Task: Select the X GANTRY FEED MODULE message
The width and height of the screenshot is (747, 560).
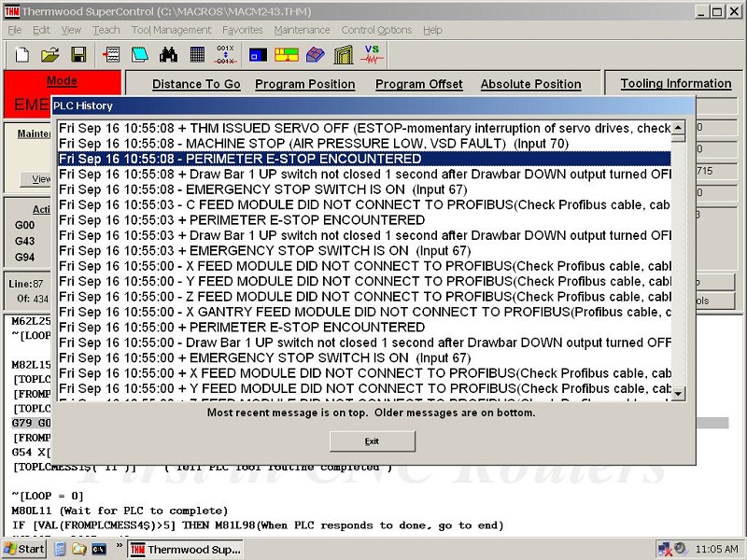Action: coord(364,312)
